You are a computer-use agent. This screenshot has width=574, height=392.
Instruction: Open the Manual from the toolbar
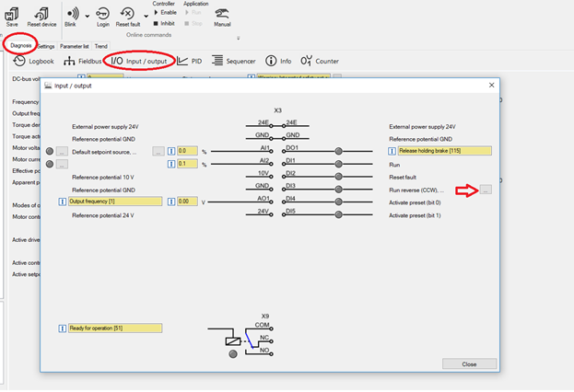click(222, 14)
